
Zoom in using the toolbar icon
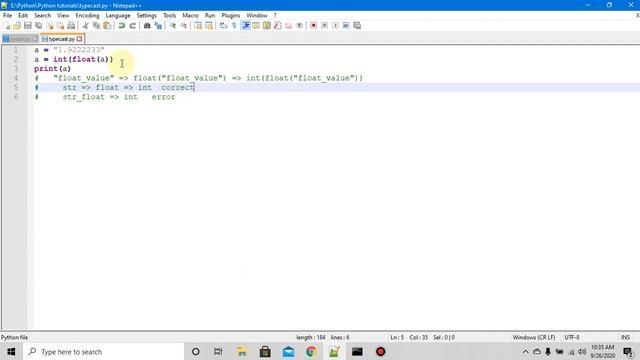click(173, 26)
